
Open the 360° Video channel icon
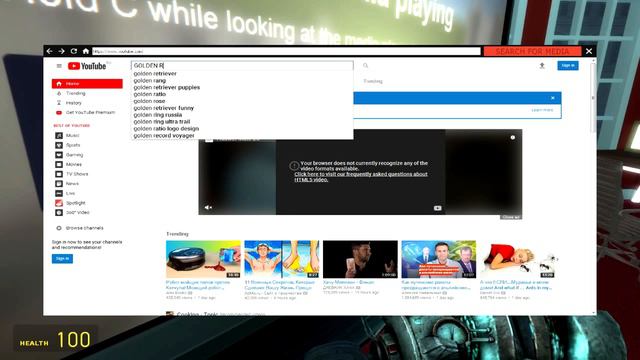pyautogui.click(x=59, y=212)
